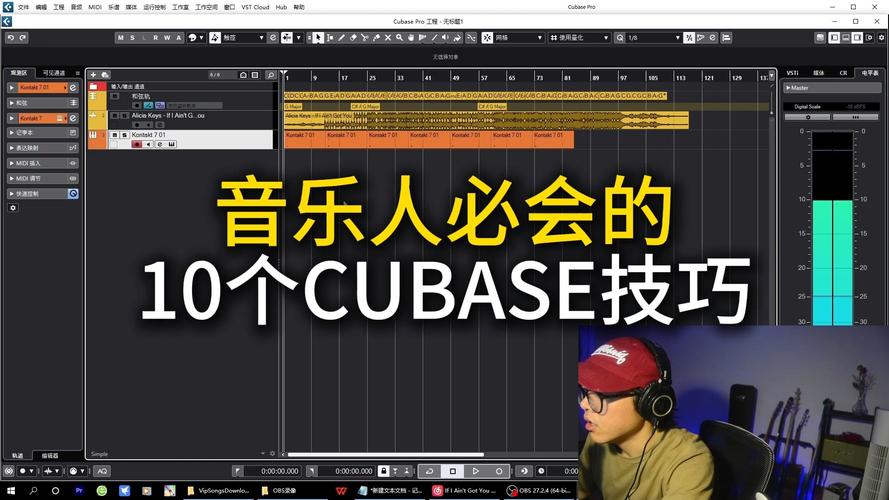Toggle global Read automation (R) button
The image size is (889, 500).
155,37
